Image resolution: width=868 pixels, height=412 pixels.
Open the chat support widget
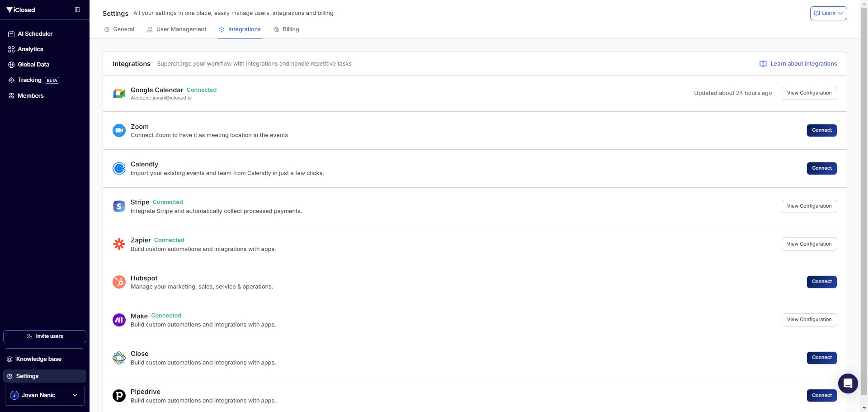pos(848,384)
